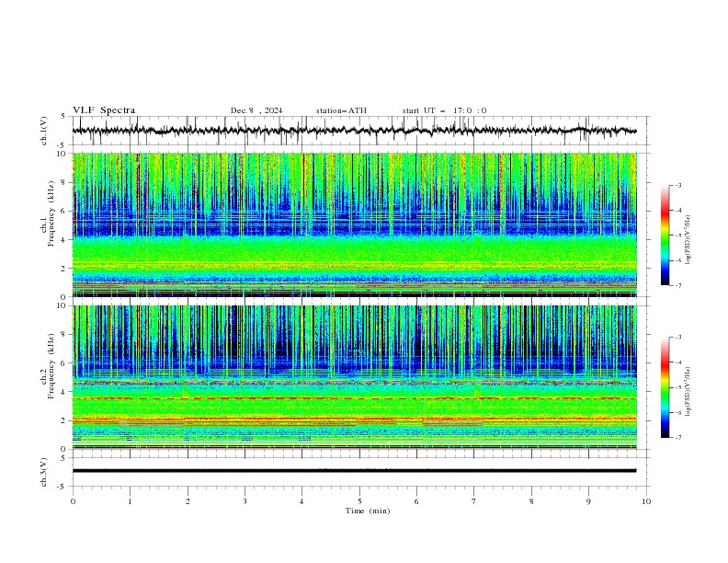Click the 'VLF Spectra' title text

[x=104, y=110]
